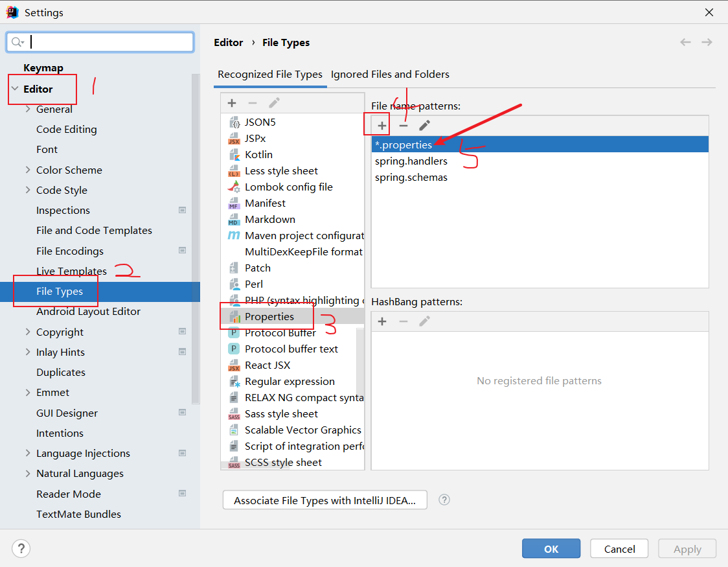Open the Inspections settings page
This screenshot has width=728, height=567.
click(63, 211)
